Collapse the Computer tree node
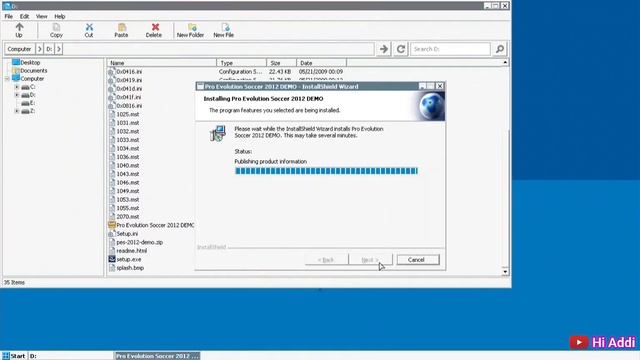The height and width of the screenshot is (360, 640). (x=7, y=79)
